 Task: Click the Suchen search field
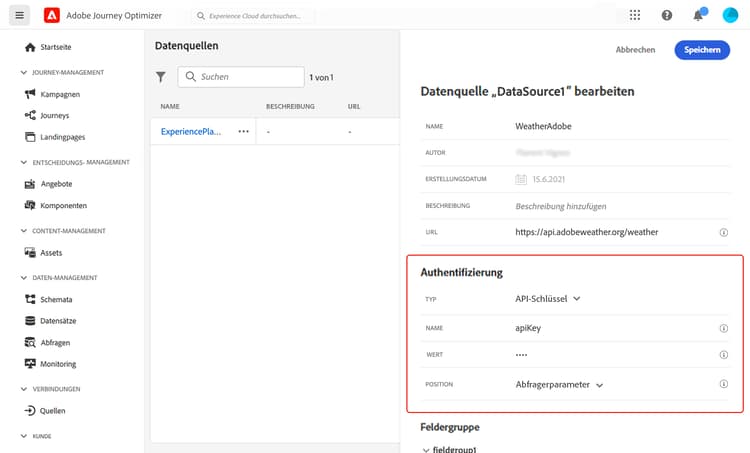click(x=241, y=77)
